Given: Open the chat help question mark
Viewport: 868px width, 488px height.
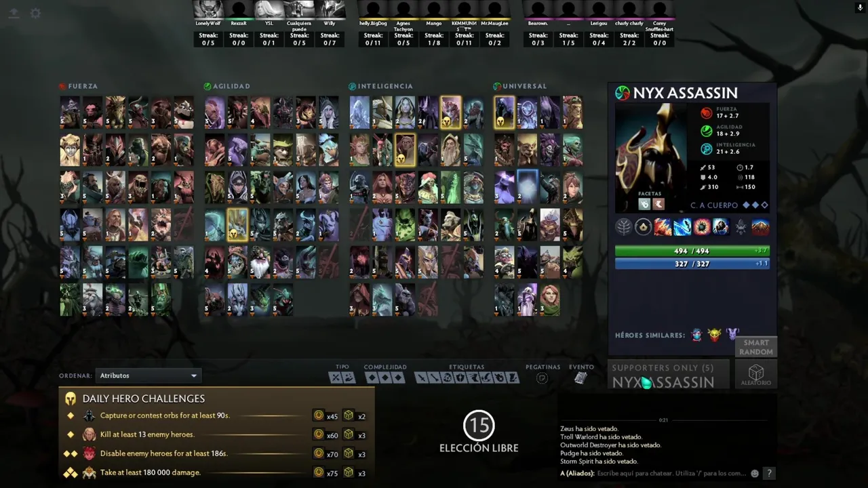Looking at the screenshot, I should [x=769, y=473].
